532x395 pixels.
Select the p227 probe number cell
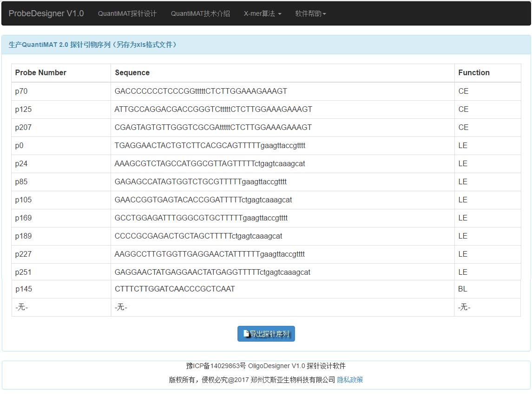[x=61, y=254]
